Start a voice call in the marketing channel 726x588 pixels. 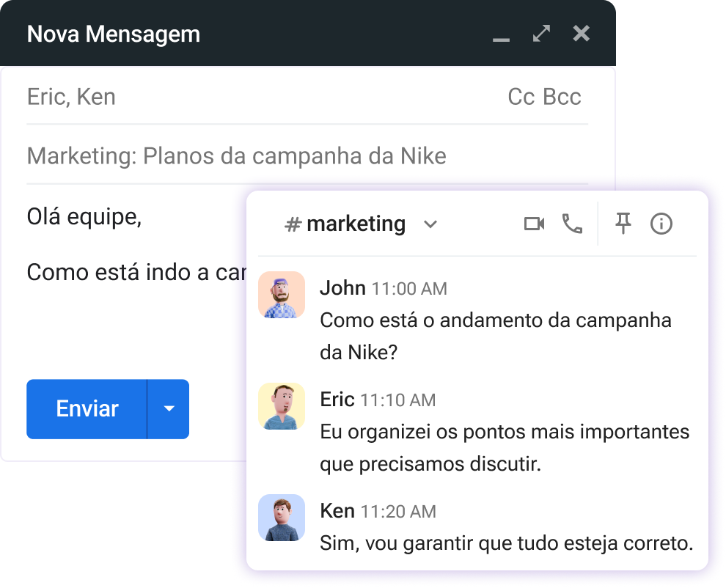573,224
